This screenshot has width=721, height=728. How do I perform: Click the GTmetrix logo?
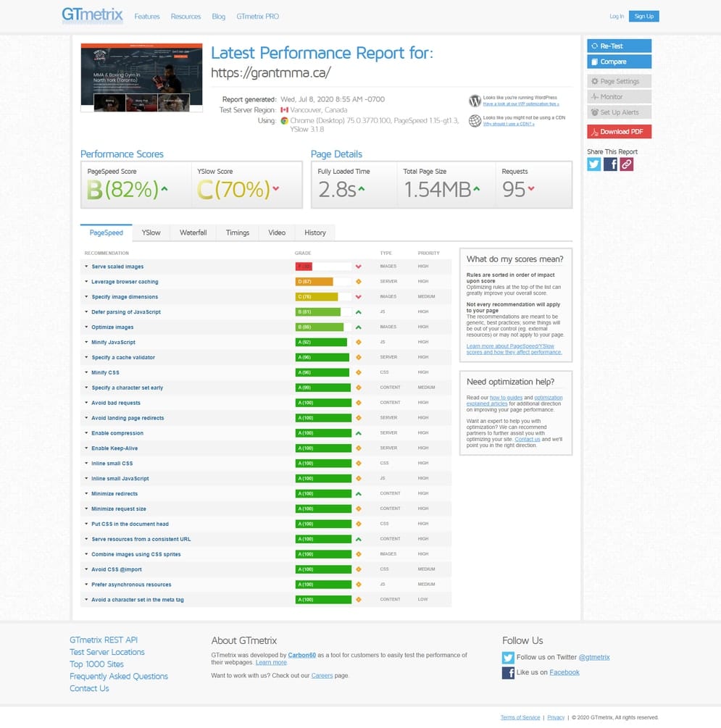click(92, 15)
